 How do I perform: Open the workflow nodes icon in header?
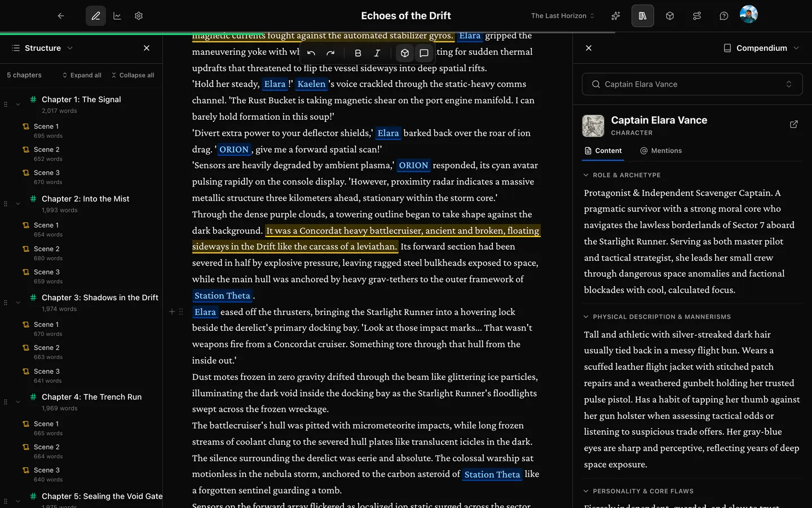pos(697,16)
